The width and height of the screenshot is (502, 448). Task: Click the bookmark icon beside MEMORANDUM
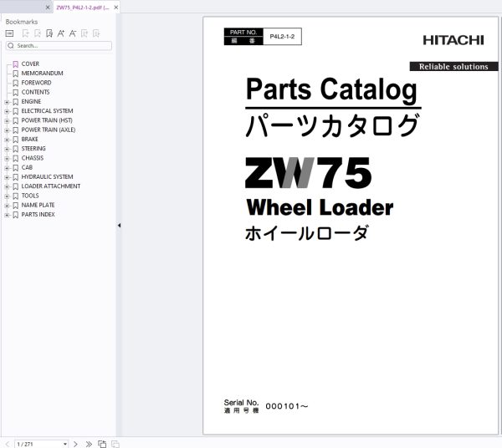pos(15,74)
